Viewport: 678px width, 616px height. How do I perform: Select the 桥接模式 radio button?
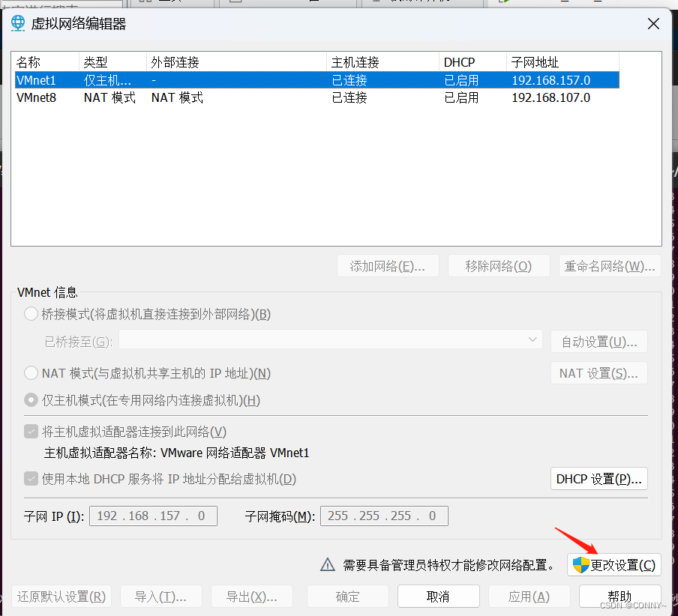click(31, 314)
